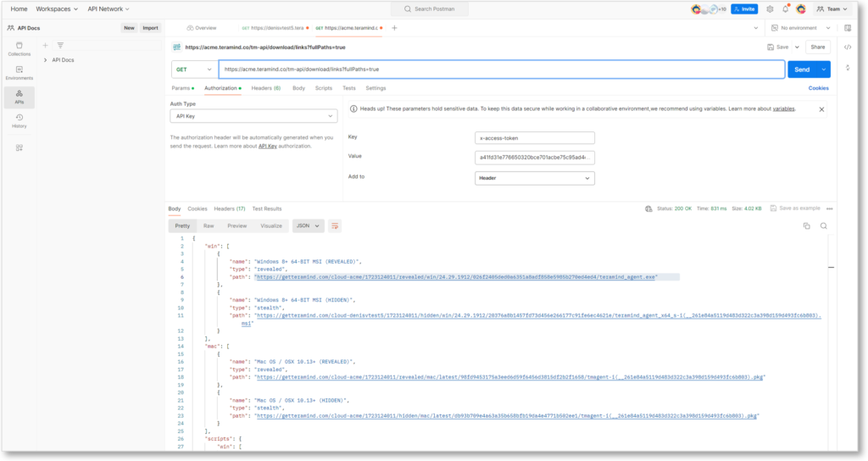Switch response view to Raw
This screenshot has height=461, width=868.
click(209, 226)
